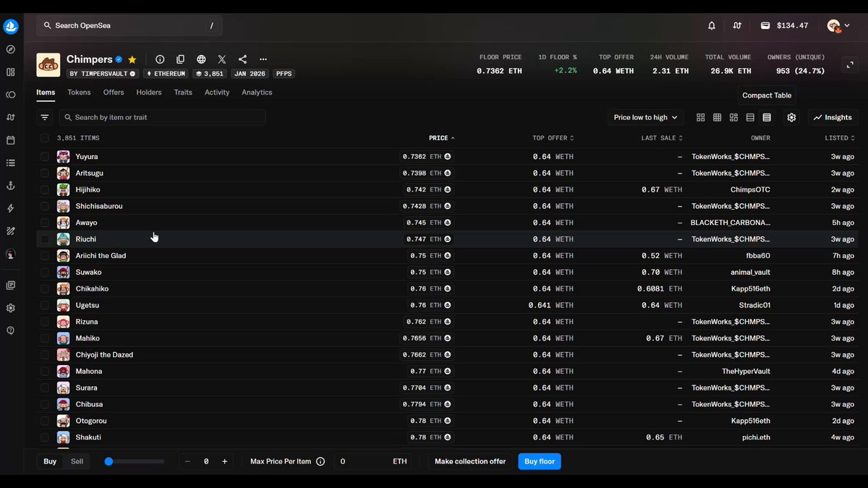868x488 pixels.
Task: Open the OpenSea home logo
Action: pyautogui.click(x=11, y=27)
